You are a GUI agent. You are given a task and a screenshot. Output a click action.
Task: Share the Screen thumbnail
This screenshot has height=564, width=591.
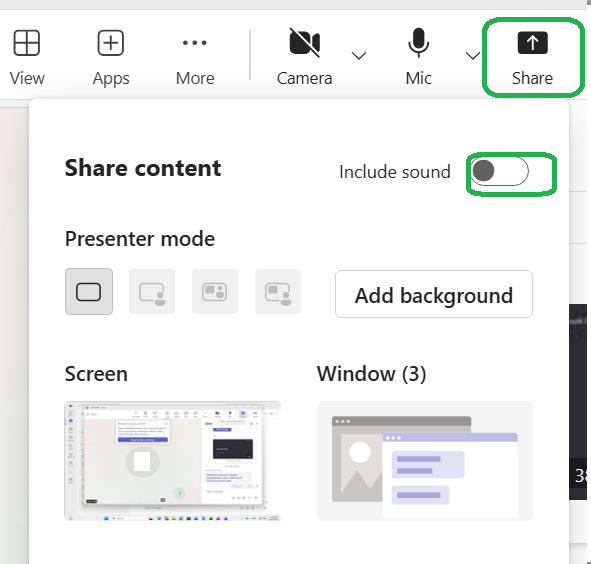coord(173,461)
